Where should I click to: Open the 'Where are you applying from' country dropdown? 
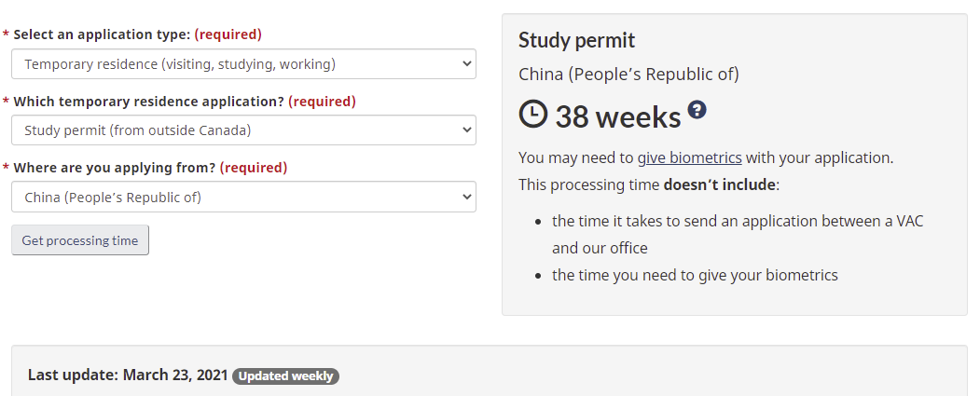(243, 197)
